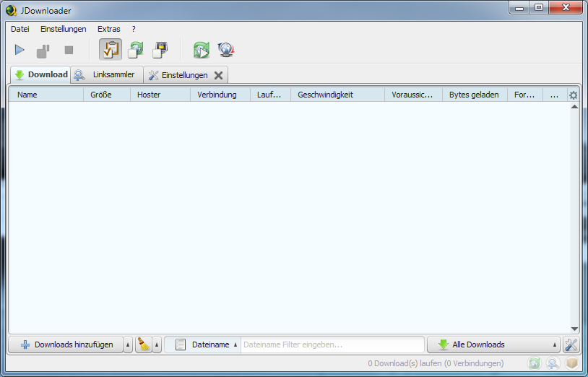Sort by the Name column header

click(x=46, y=95)
